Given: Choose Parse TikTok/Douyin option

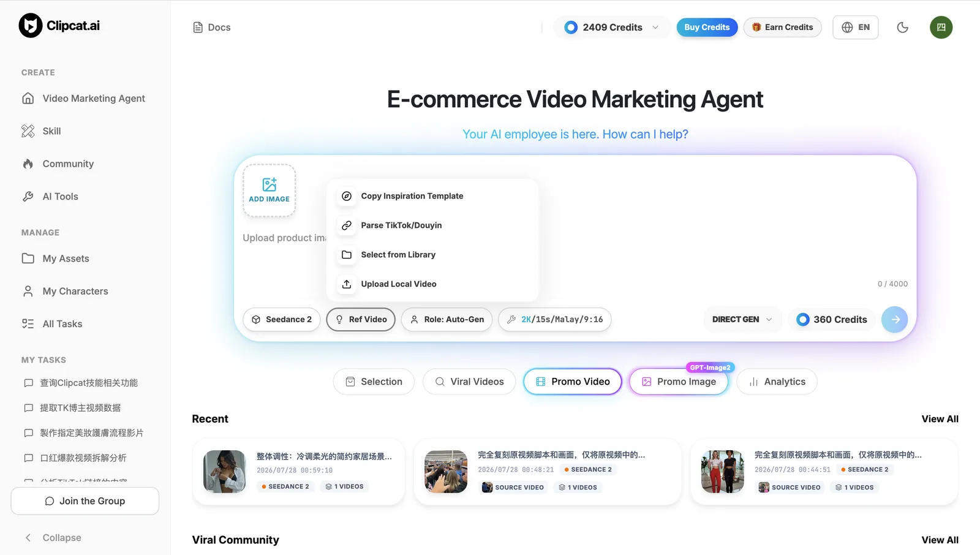Looking at the screenshot, I should point(432,225).
